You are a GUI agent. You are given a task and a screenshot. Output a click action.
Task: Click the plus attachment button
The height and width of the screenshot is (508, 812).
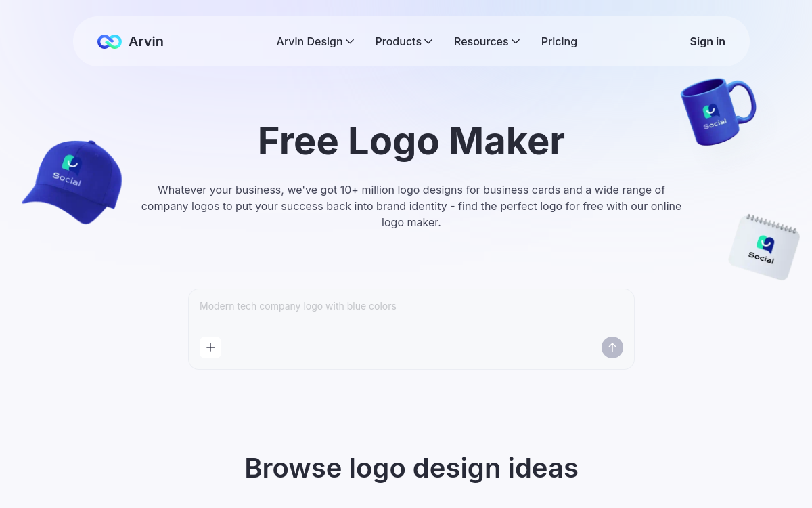pos(210,347)
